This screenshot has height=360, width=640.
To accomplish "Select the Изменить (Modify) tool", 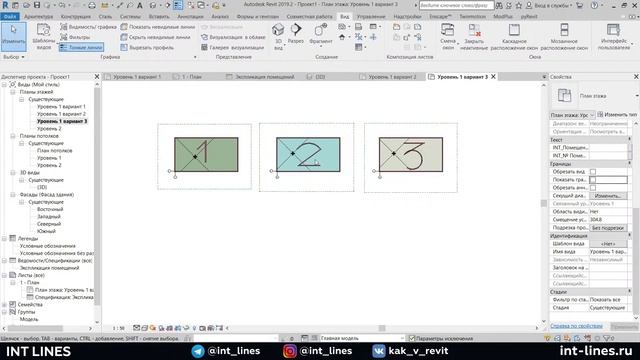I will [x=13, y=37].
